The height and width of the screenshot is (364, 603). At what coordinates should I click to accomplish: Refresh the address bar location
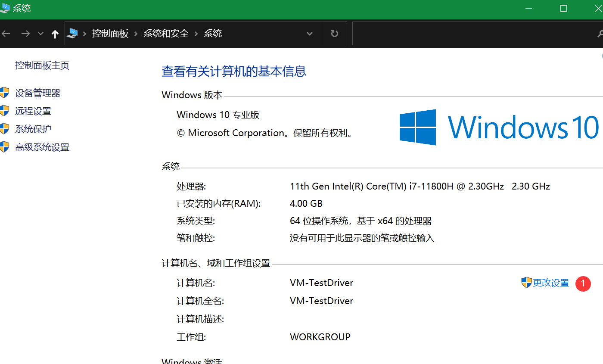coord(334,34)
